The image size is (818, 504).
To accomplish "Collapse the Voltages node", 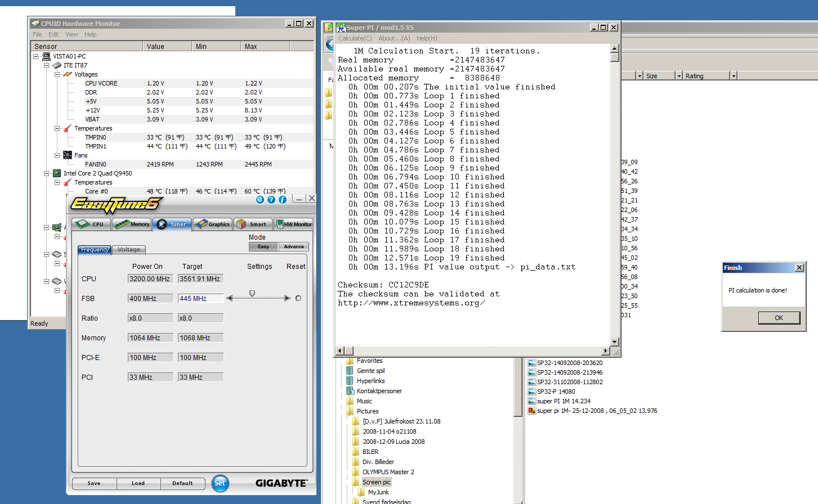I will [x=57, y=74].
